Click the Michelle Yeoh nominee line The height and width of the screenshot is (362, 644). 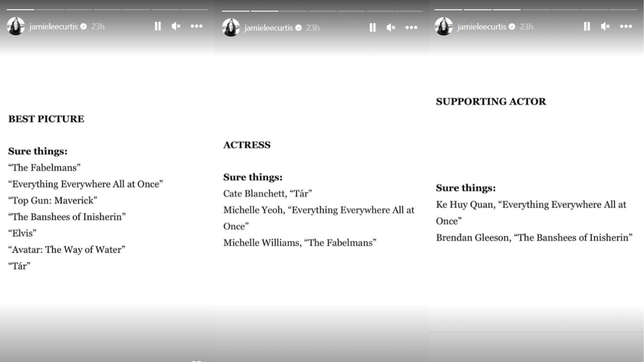[x=319, y=218]
